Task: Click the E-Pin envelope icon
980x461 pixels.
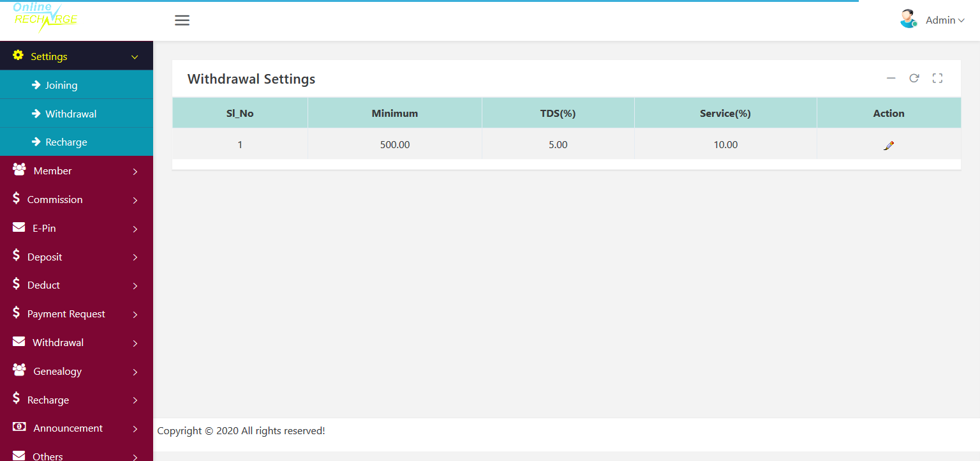Action: [19, 227]
